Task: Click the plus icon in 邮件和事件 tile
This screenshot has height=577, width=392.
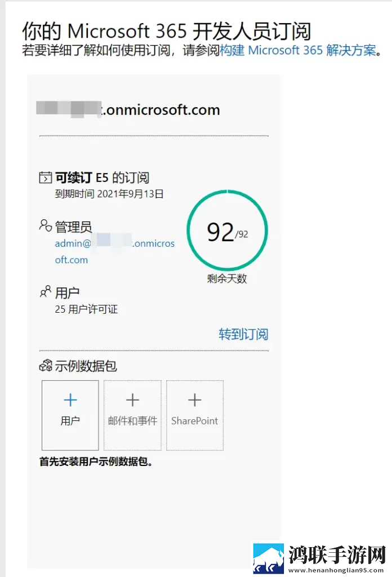Action: (132, 400)
